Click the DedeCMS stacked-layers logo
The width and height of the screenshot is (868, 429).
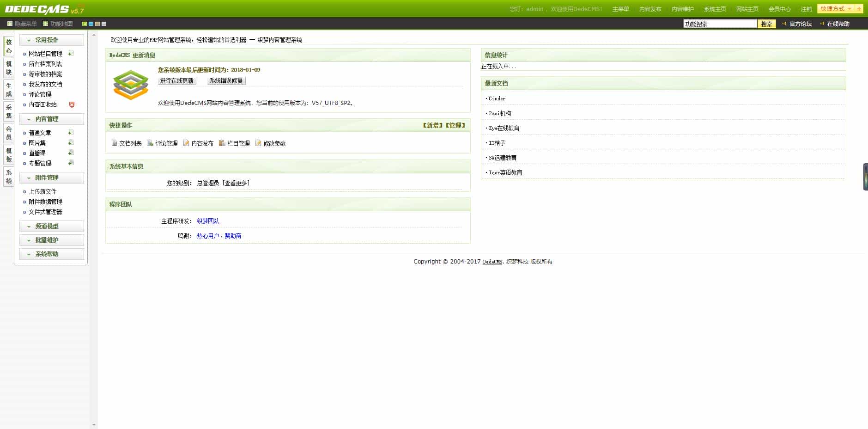point(131,85)
